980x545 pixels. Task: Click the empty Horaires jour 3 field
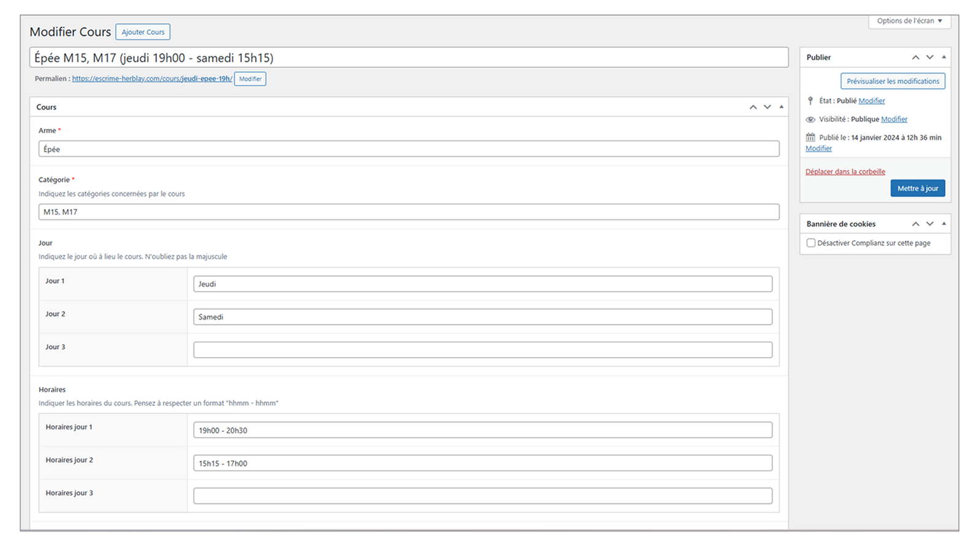(x=483, y=496)
